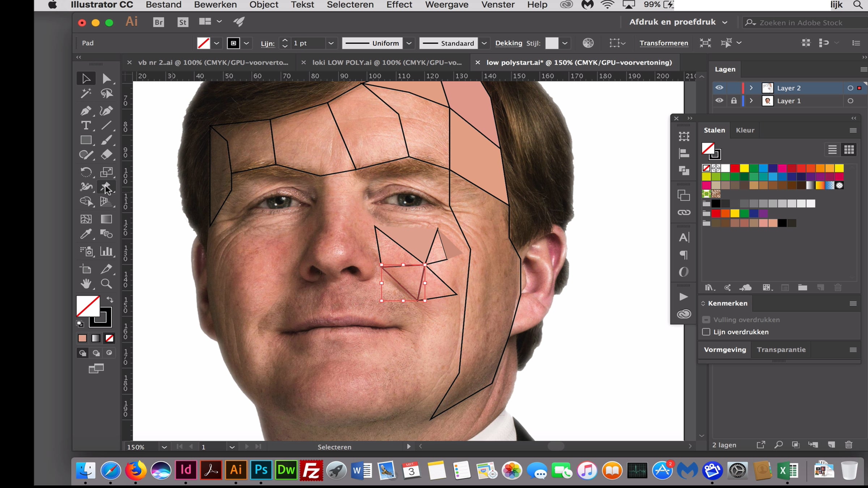Pick the Paintbrush tool
This screenshot has width=868, height=488.
tap(107, 140)
